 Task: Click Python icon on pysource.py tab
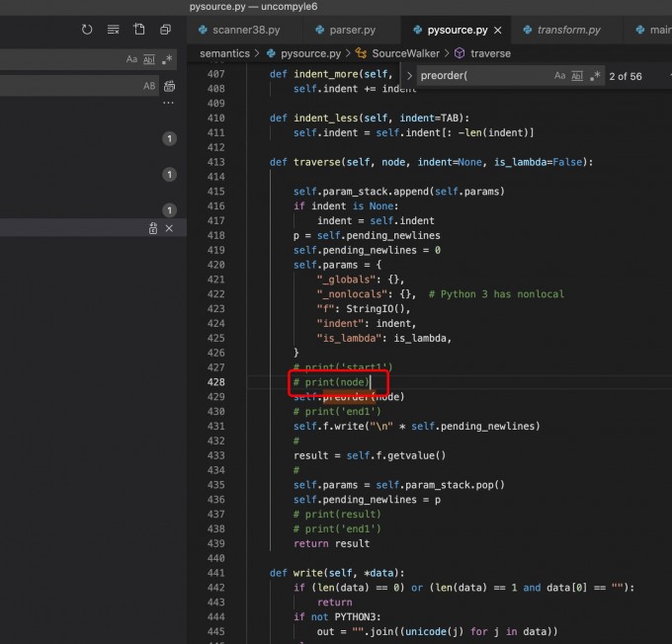pos(417,30)
